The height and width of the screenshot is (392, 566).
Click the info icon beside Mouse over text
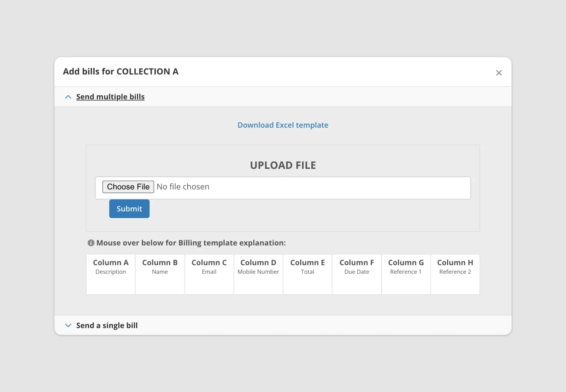(91, 243)
